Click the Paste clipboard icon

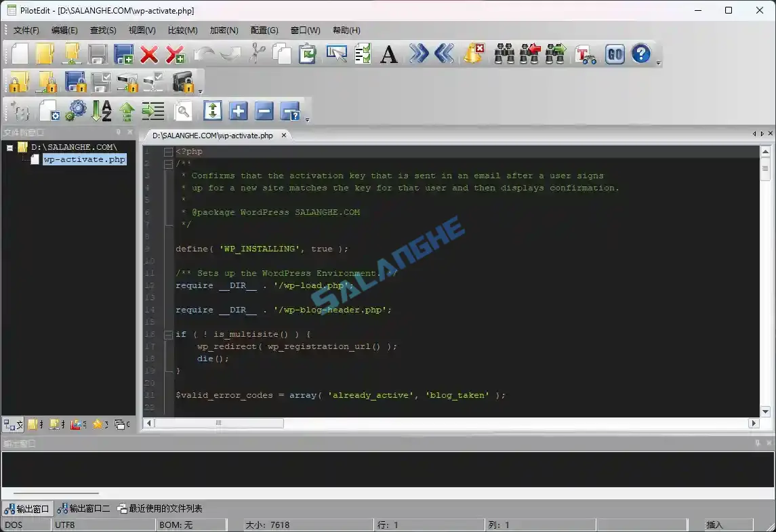coord(308,54)
